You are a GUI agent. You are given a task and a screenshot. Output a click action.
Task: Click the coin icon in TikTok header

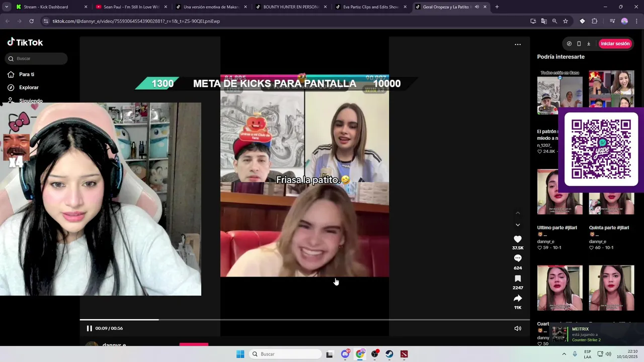click(x=569, y=44)
